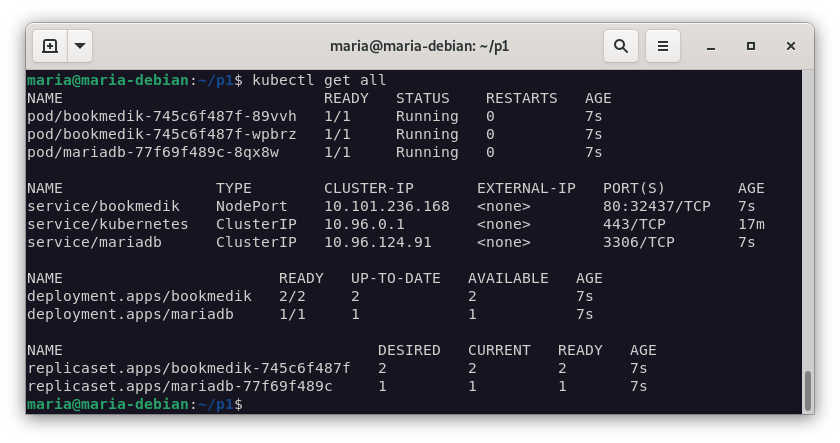Click the terminal scrollbar thumb
840x443 pixels.
(x=808, y=390)
